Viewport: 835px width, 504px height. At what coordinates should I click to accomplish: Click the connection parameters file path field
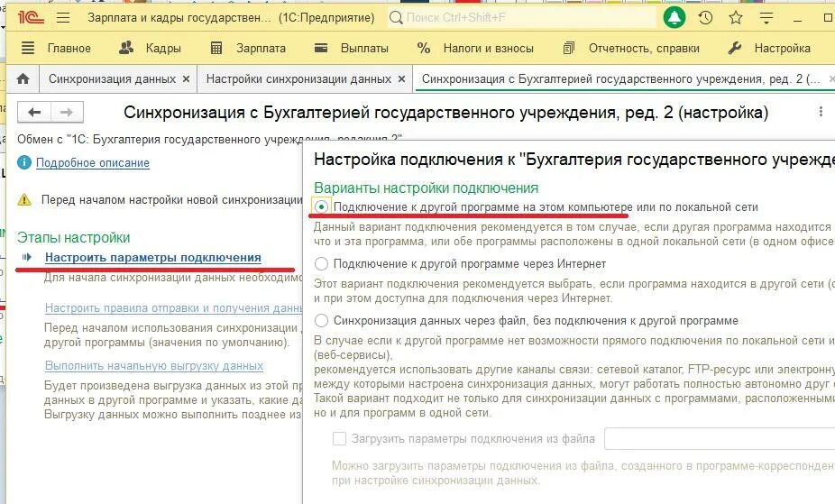pyautogui.click(x=720, y=438)
